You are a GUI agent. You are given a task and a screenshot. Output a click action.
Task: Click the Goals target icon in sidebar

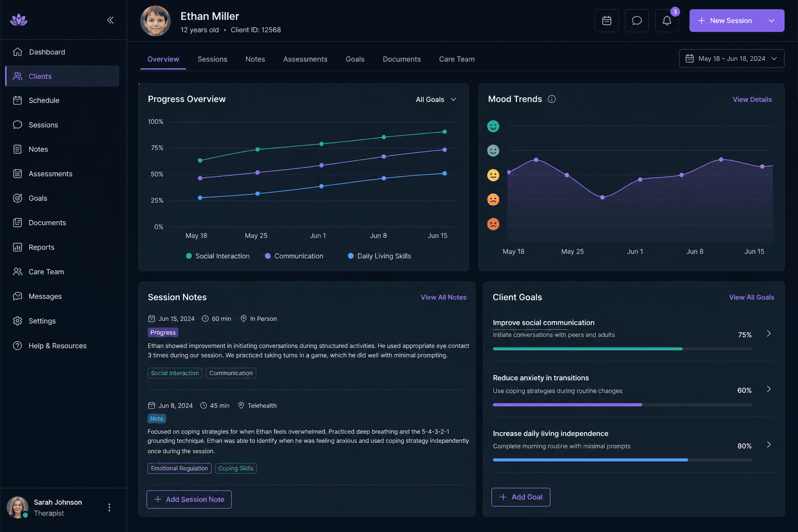18,198
